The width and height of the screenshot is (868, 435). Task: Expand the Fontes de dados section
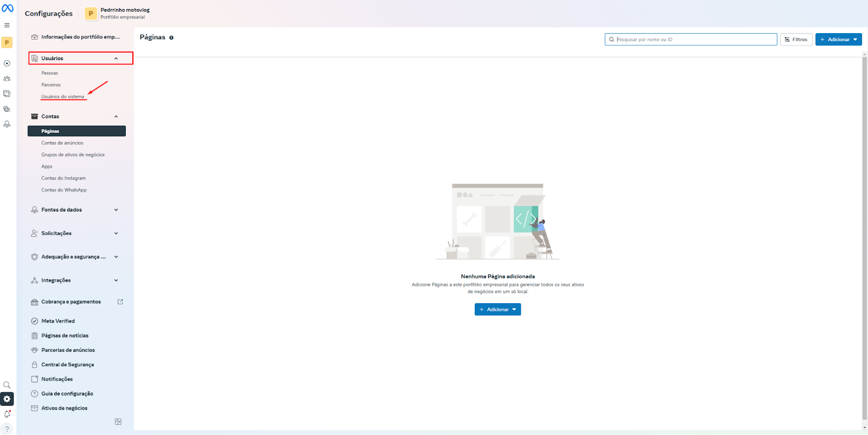116,210
